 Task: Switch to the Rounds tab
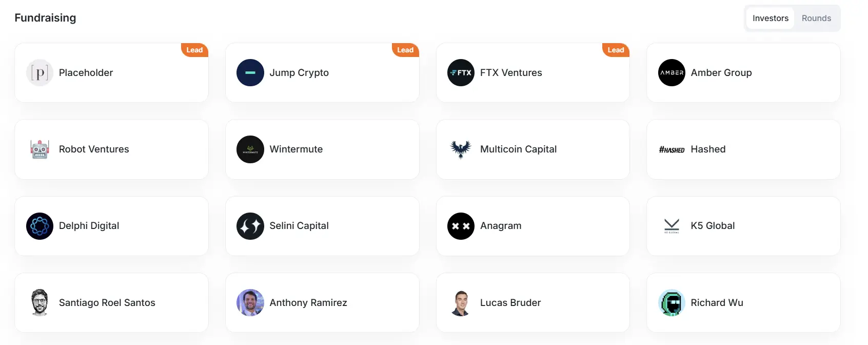pyautogui.click(x=816, y=18)
